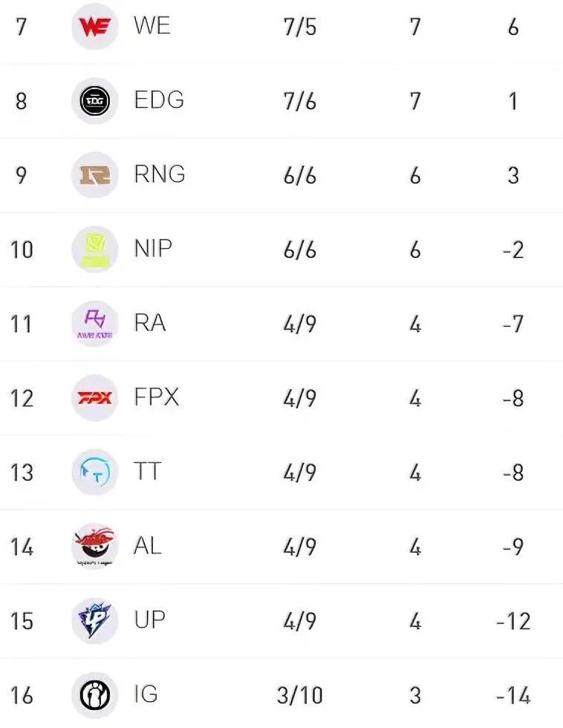Open the RA team logo

pyautogui.click(x=95, y=324)
